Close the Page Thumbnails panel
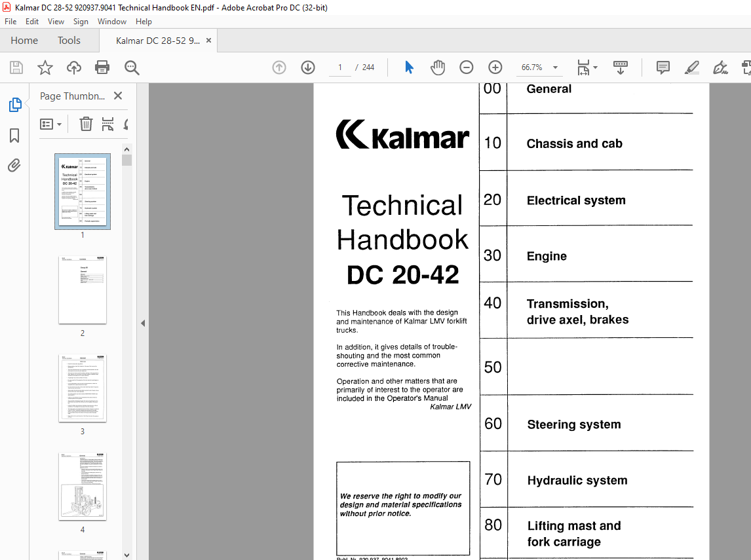 (118, 96)
